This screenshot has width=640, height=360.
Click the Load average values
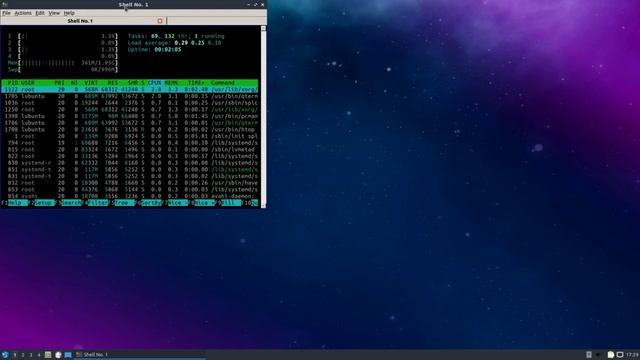pyautogui.click(x=198, y=43)
